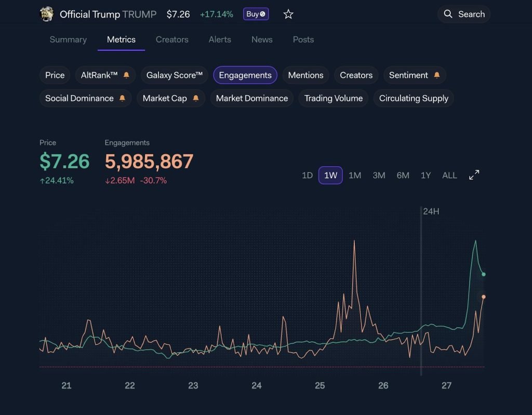Open the Posts tab

pyautogui.click(x=303, y=39)
